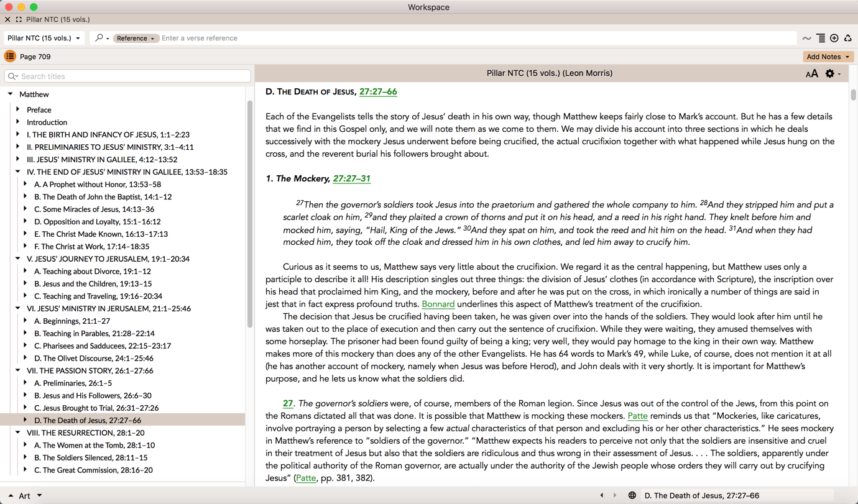Click the text alignment lines icon

tap(821, 39)
